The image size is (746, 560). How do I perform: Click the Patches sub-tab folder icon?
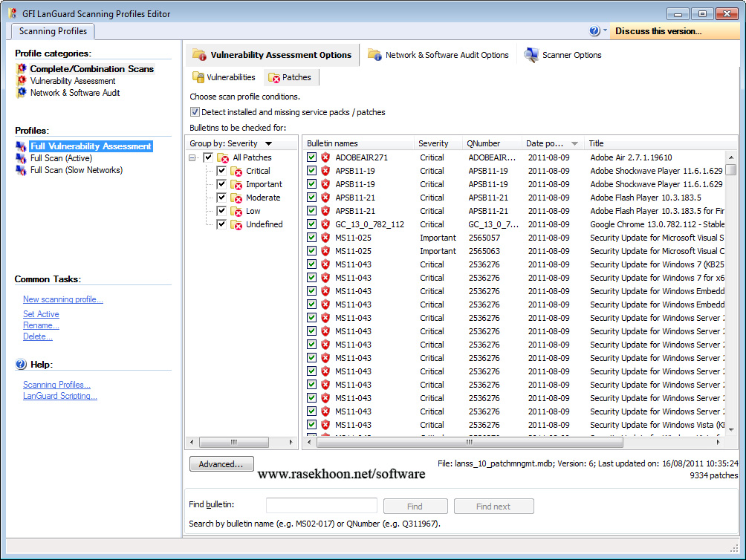(x=274, y=77)
